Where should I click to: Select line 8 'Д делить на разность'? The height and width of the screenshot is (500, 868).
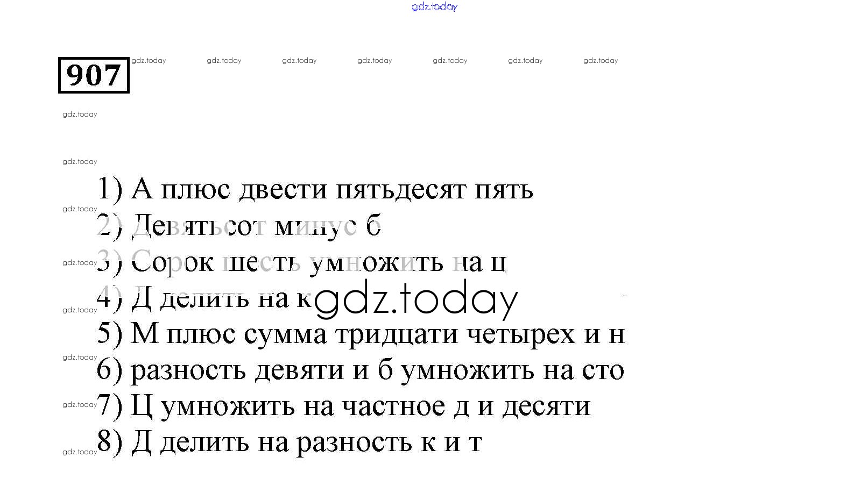tap(289, 442)
